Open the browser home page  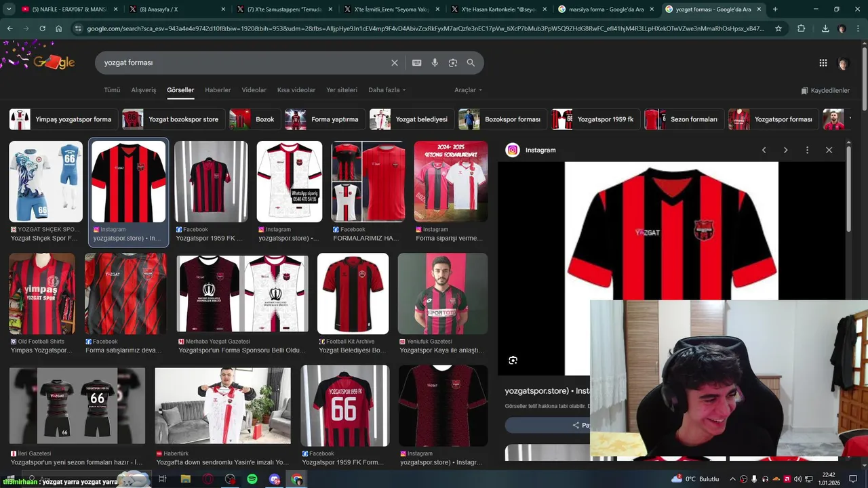point(59,28)
